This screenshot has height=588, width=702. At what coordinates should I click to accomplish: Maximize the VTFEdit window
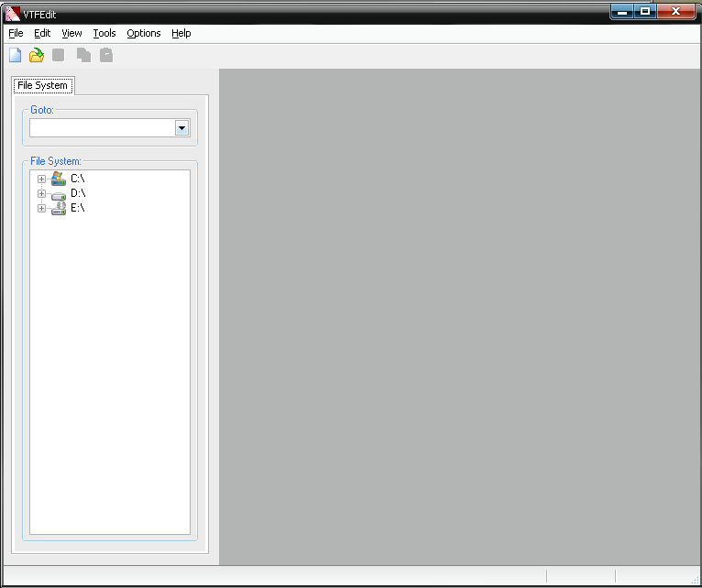[645, 12]
